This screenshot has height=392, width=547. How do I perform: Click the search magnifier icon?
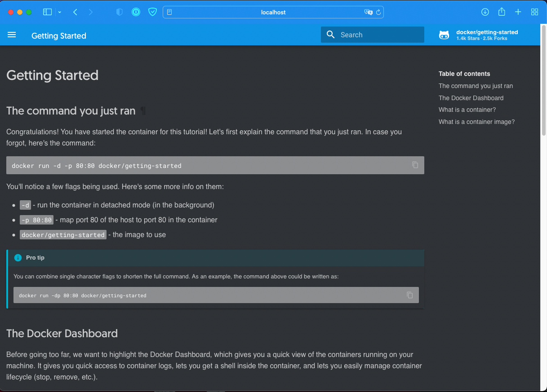[330, 35]
